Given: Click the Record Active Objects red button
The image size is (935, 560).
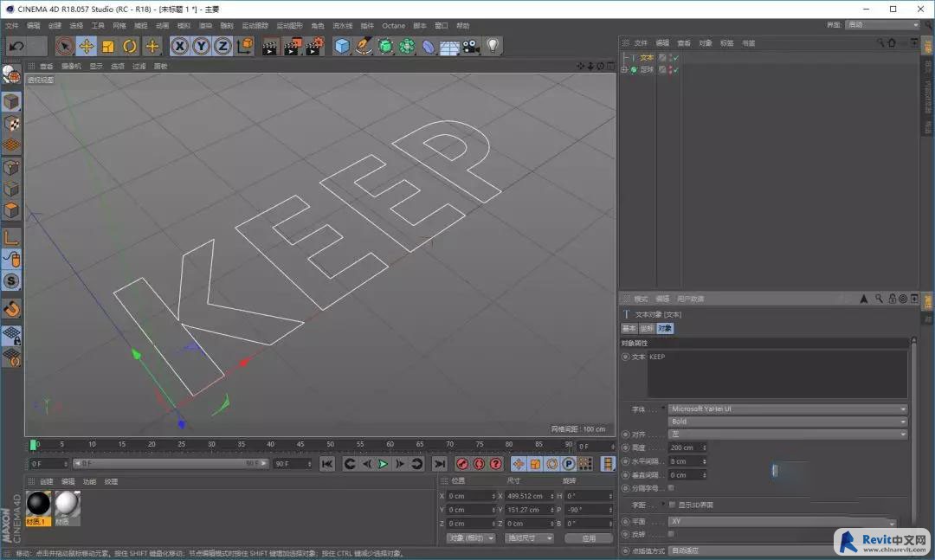Looking at the screenshot, I should click(x=462, y=464).
